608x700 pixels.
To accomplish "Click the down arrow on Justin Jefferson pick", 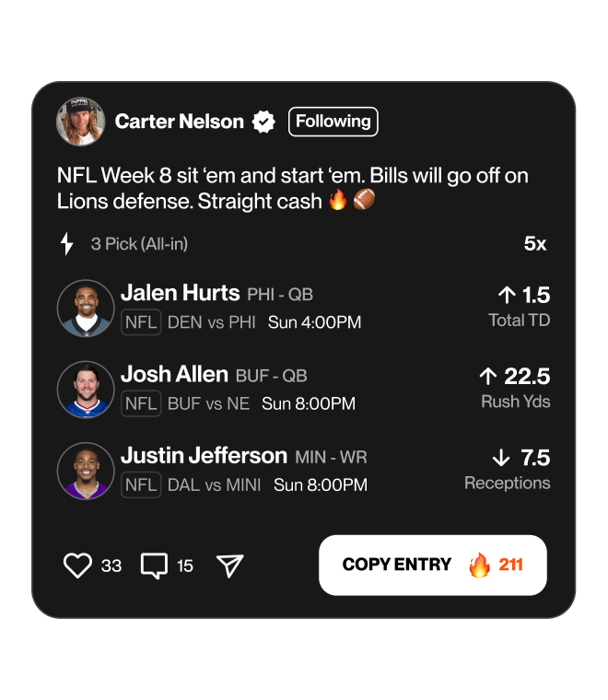I will coord(501,458).
